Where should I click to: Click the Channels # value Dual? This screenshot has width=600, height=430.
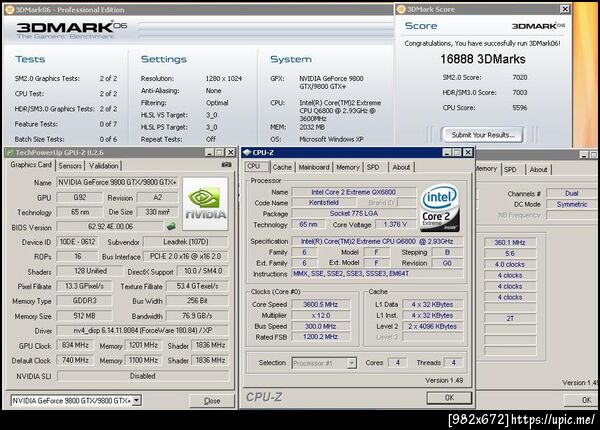point(572,193)
